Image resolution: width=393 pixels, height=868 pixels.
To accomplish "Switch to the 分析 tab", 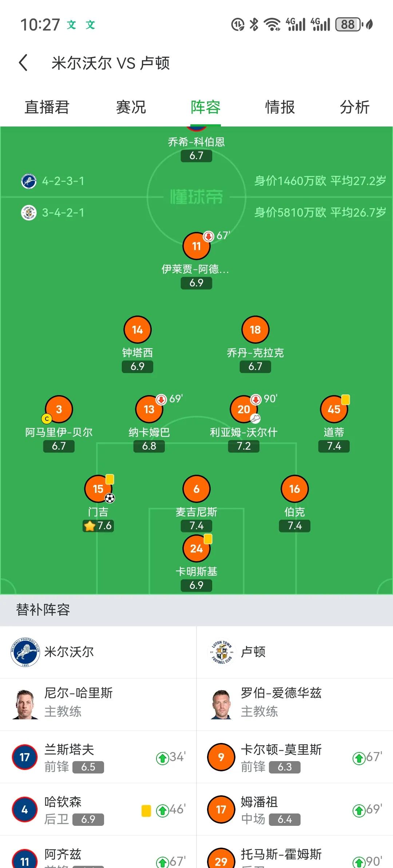I will click(x=354, y=107).
